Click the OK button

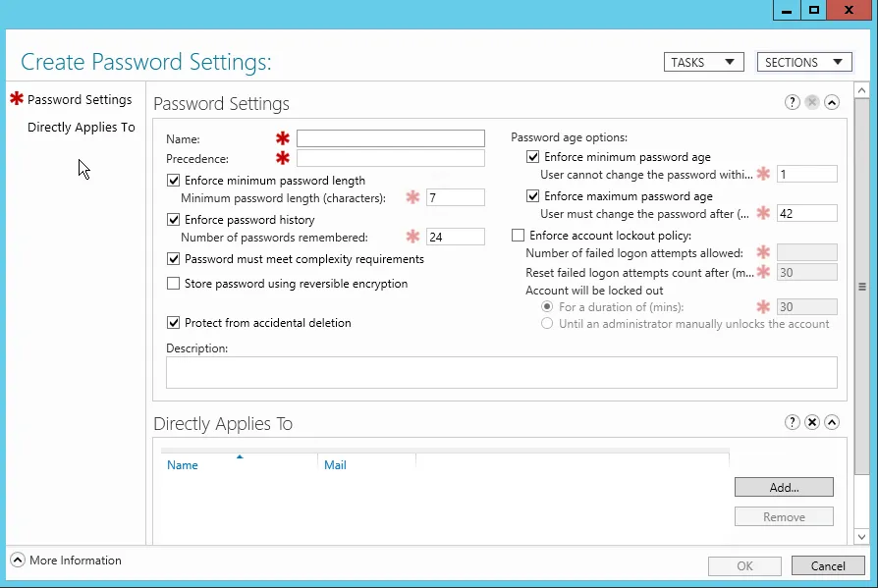[x=744, y=565]
